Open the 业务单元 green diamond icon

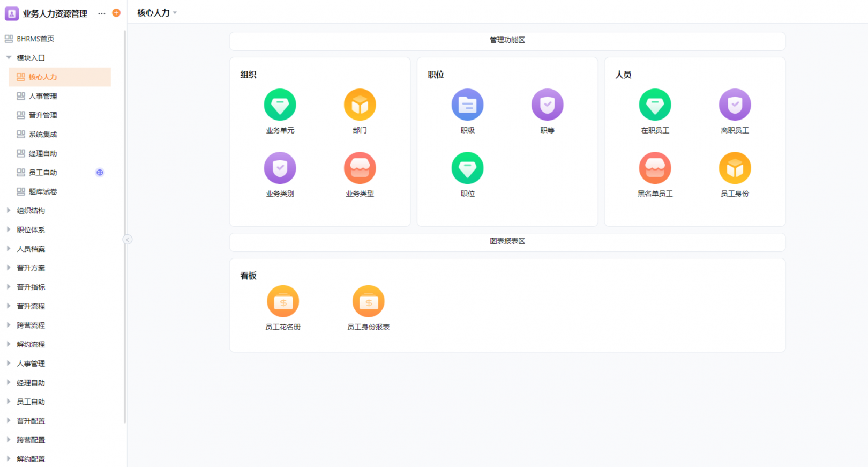tap(280, 105)
